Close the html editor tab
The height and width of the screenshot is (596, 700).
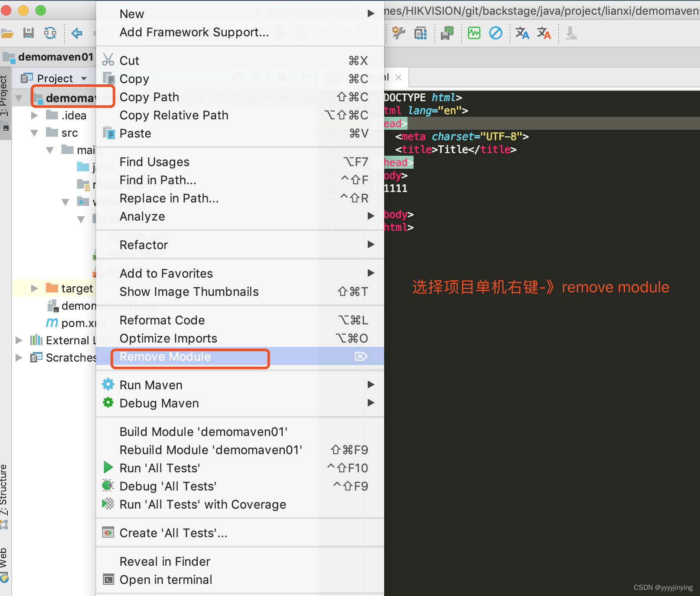[398, 77]
